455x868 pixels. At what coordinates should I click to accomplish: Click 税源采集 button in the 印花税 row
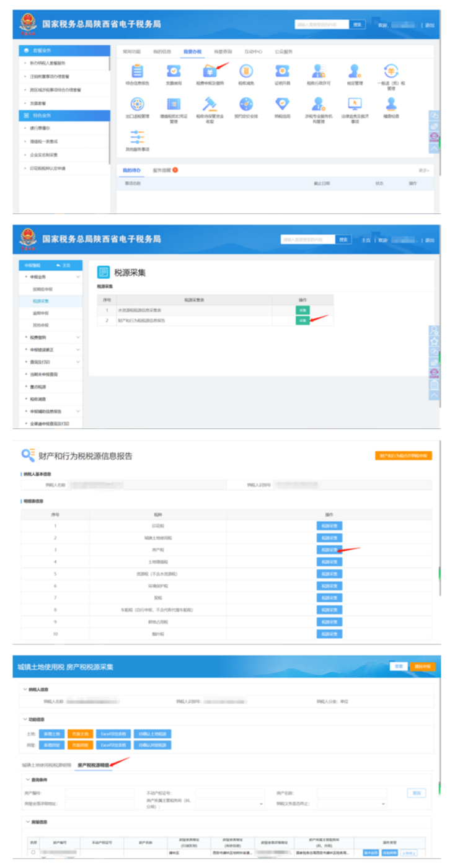coord(329,526)
